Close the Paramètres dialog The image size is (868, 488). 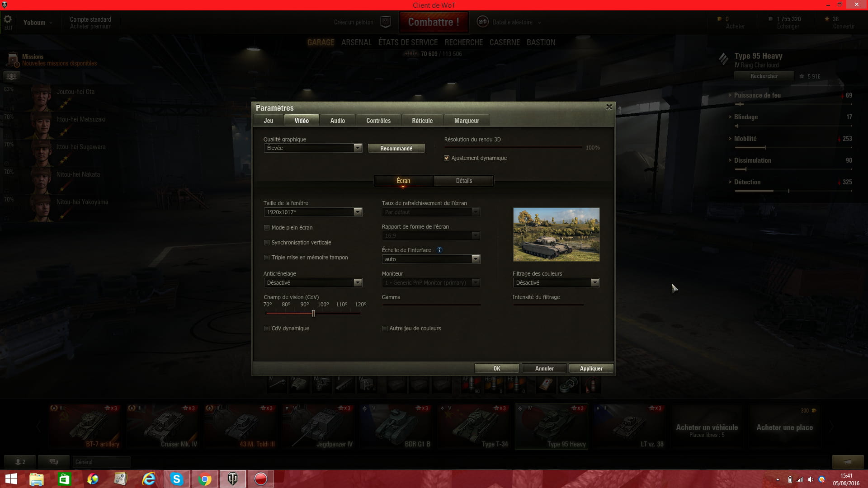coord(609,107)
